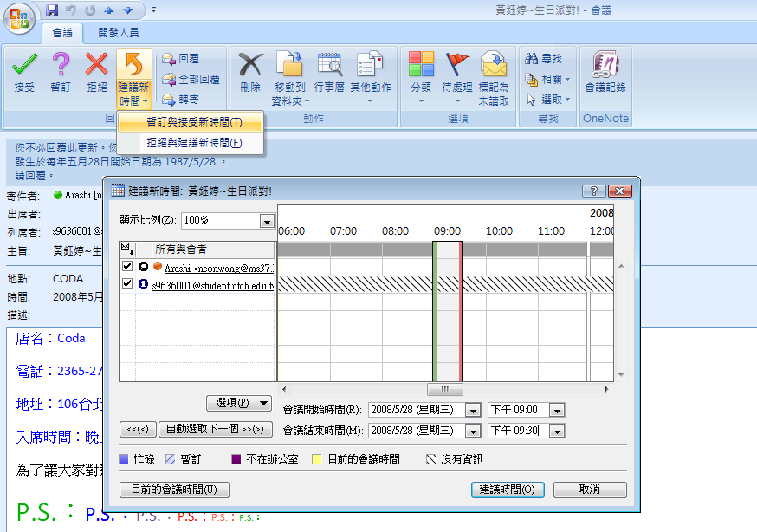The width and height of the screenshot is (757, 532).
Task: Click the help question mark in dialog title bar
Action: click(x=594, y=191)
